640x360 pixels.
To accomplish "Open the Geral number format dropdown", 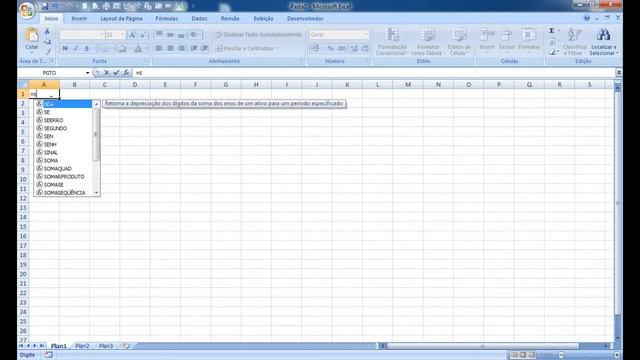I will coord(366,35).
